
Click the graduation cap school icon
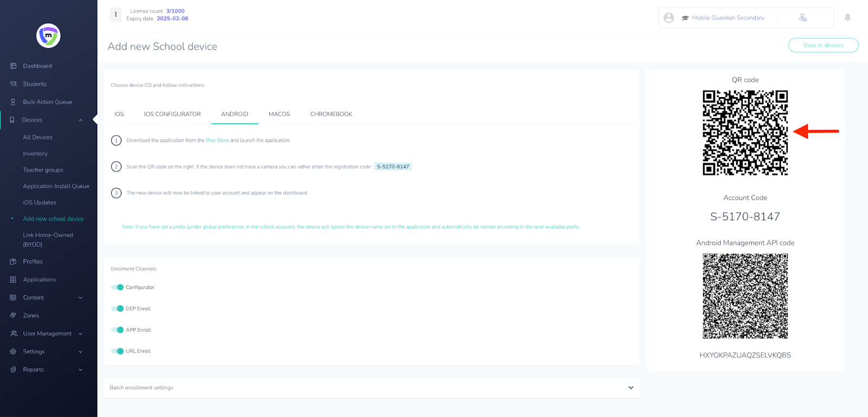click(685, 18)
